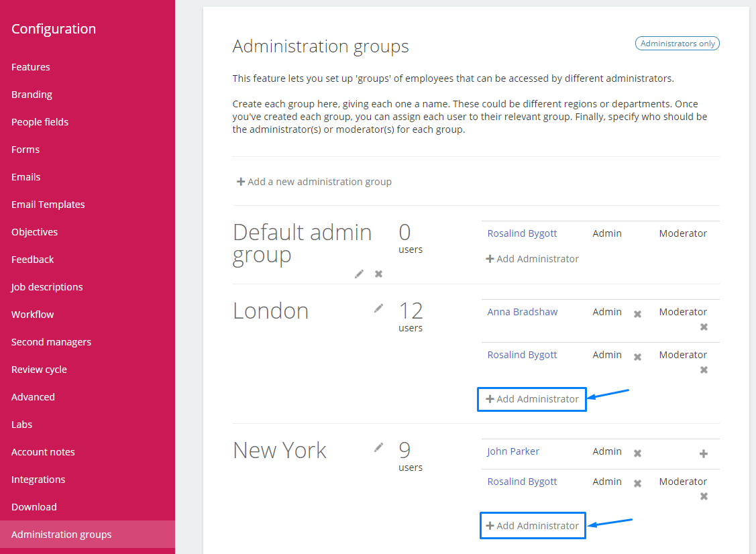Screen dimensions: 756x554
Task: Click the Administration groups page heading
Action: point(321,47)
